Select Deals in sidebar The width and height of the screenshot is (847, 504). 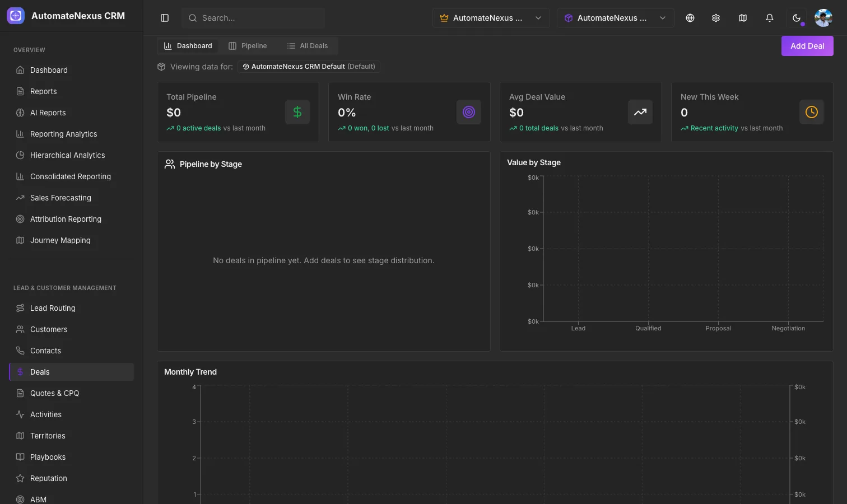72,372
